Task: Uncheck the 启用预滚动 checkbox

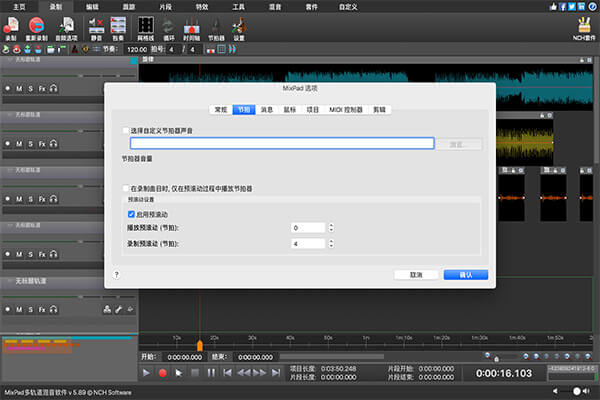Action: 131,214
